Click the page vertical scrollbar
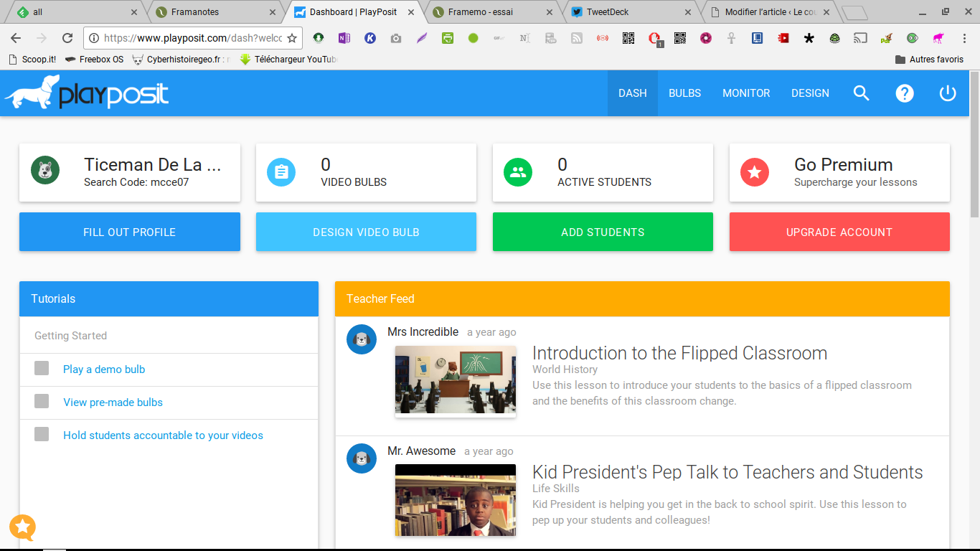This screenshot has height=551, width=980. (x=974, y=143)
